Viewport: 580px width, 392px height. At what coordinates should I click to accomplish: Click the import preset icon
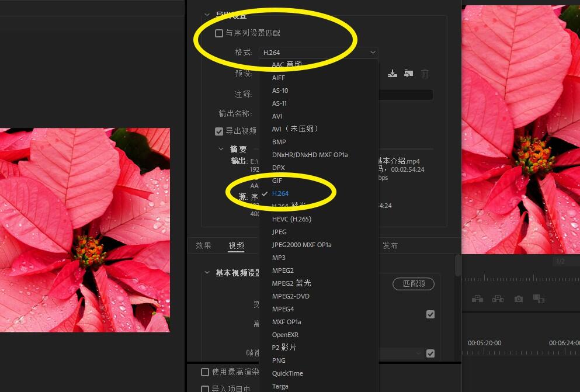pyautogui.click(x=408, y=74)
